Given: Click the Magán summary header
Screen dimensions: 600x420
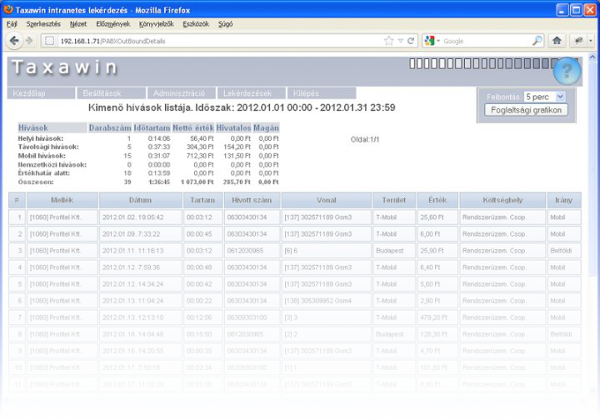Looking at the screenshot, I should 266,128.
